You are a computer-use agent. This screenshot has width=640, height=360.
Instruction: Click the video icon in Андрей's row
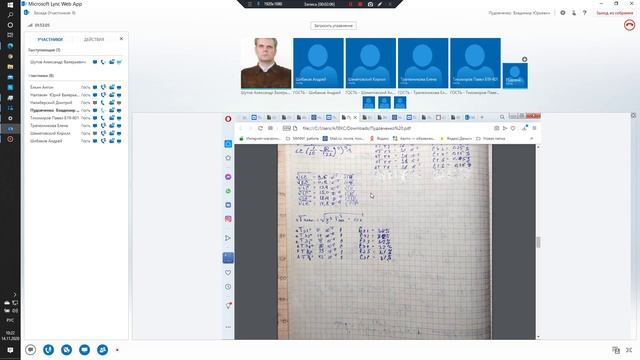(111, 141)
